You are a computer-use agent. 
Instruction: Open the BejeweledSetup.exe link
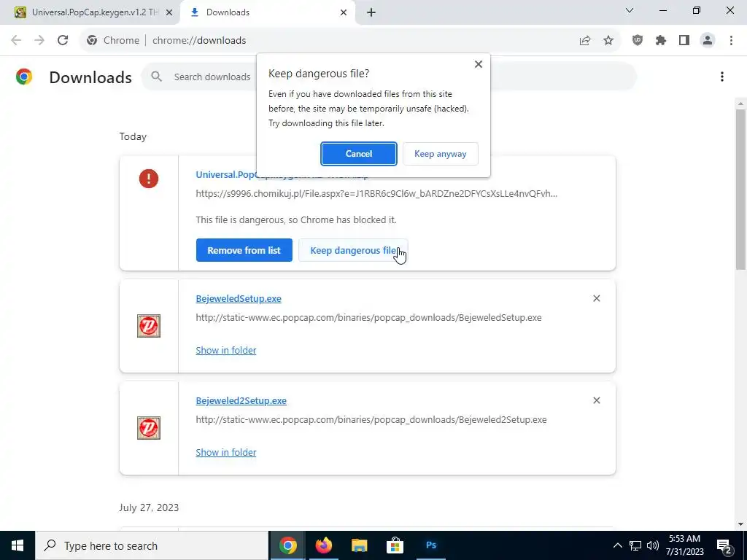(x=239, y=298)
